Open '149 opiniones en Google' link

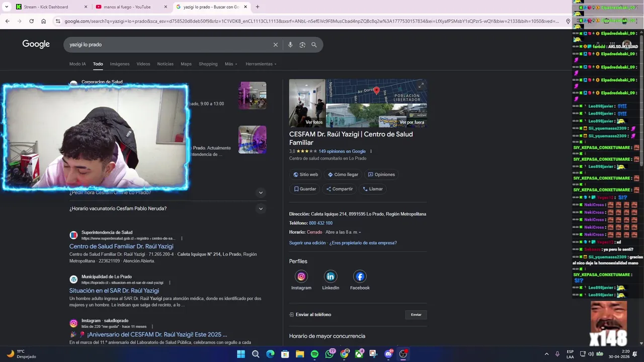tap(342, 151)
